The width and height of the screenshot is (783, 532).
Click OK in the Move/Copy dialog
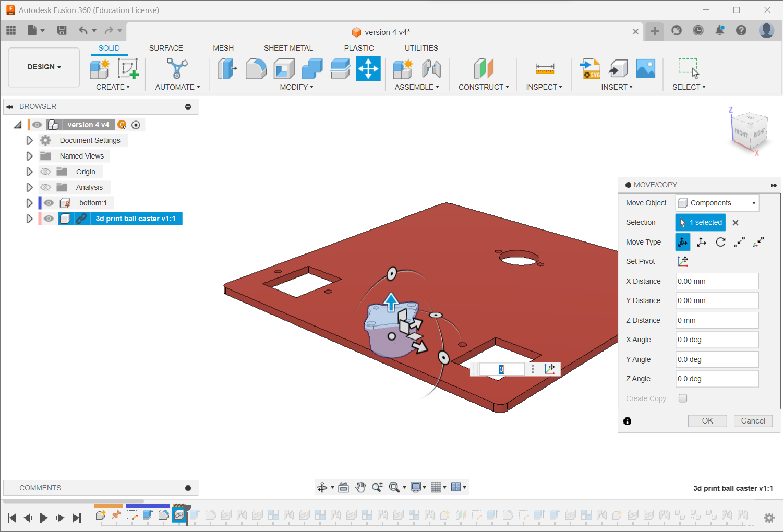(x=707, y=421)
